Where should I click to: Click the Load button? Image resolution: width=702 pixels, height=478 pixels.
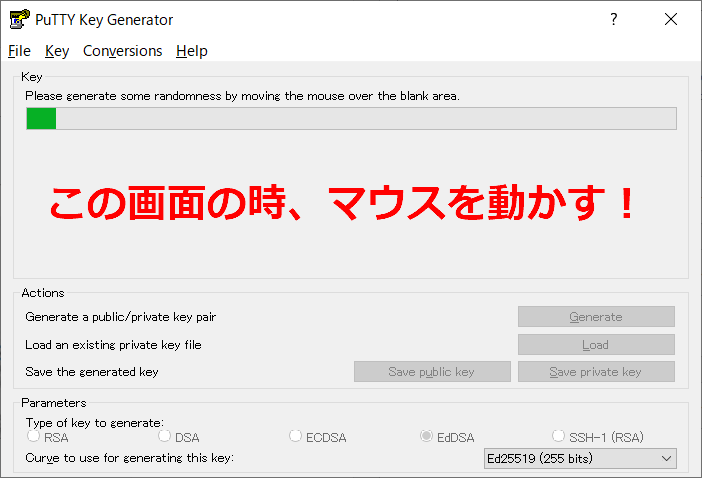pyautogui.click(x=596, y=345)
